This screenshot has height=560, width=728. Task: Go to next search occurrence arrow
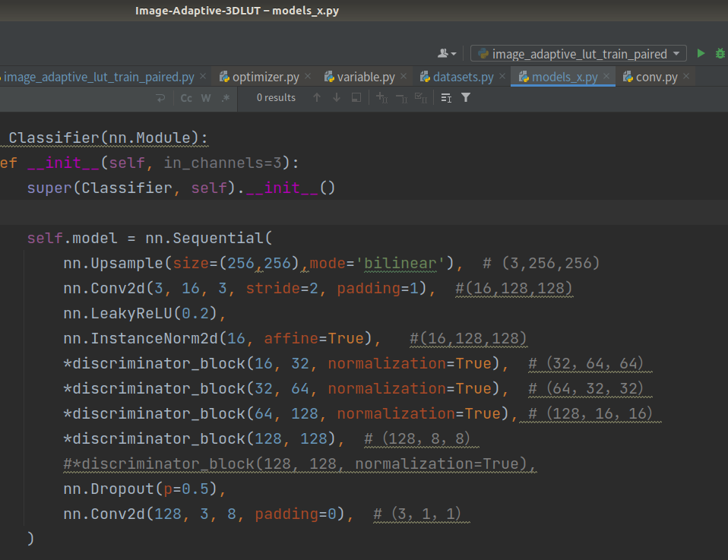pyautogui.click(x=337, y=97)
